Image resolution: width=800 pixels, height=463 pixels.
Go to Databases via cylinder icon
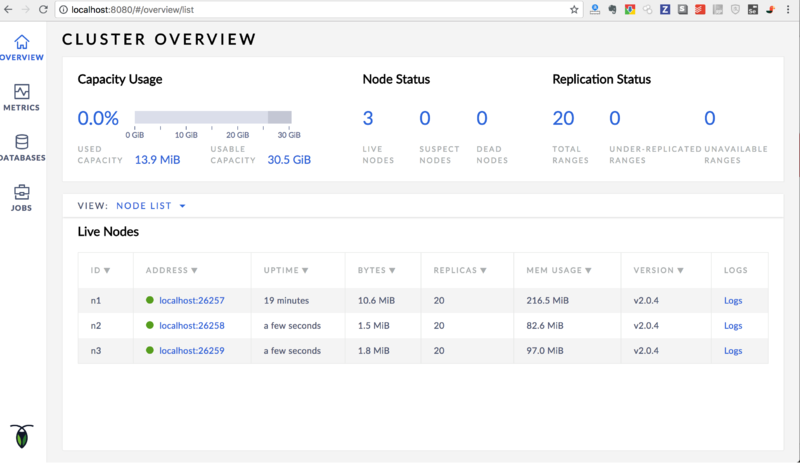coord(22,142)
